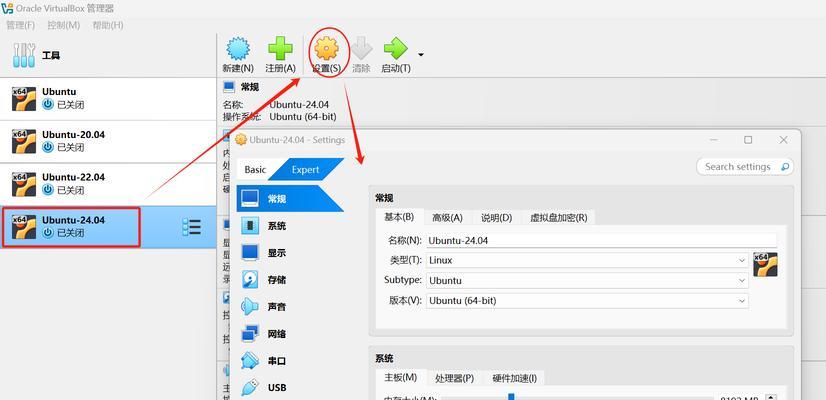826x400 pixels.
Task: Open the 控制(M) menu
Action: tap(64, 25)
